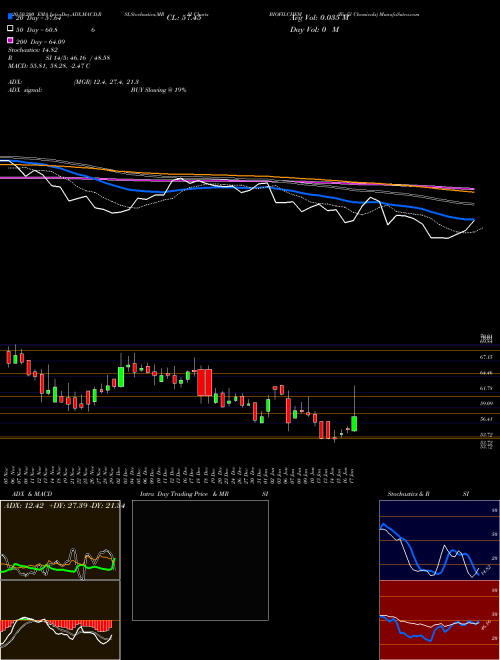Click the 59.09 price axis label
This screenshot has height=660, width=500.
point(486,403)
